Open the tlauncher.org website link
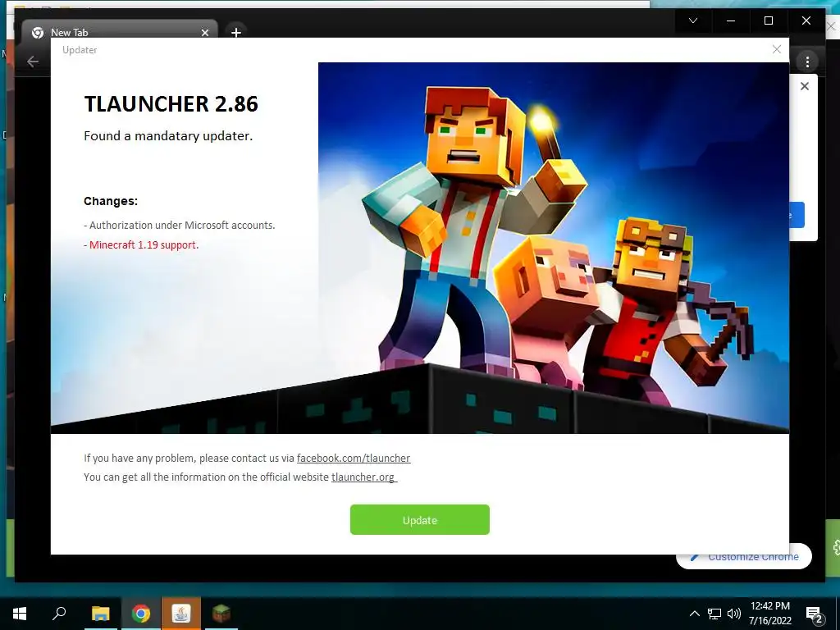 [363, 477]
